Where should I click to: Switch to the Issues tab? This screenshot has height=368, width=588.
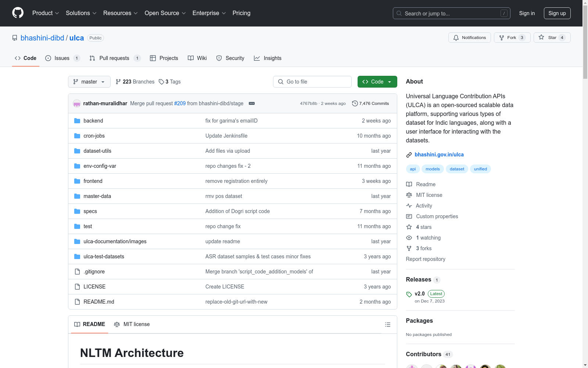[x=62, y=58]
